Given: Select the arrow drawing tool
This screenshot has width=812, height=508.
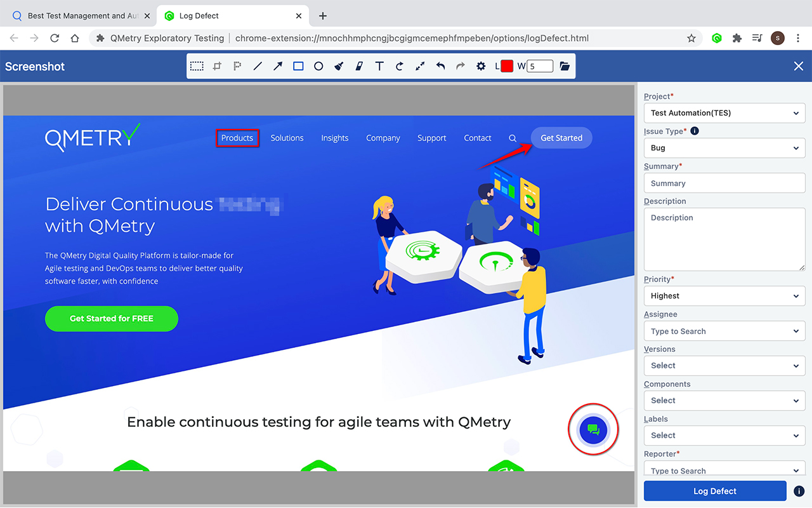Looking at the screenshot, I should (x=277, y=66).
